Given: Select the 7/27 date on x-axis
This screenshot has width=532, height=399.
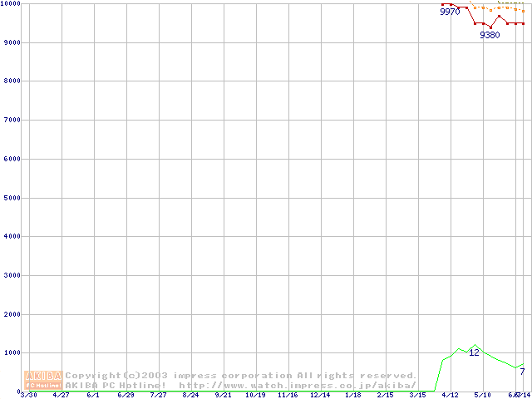Looking at the screenshot, I should 158,396.
